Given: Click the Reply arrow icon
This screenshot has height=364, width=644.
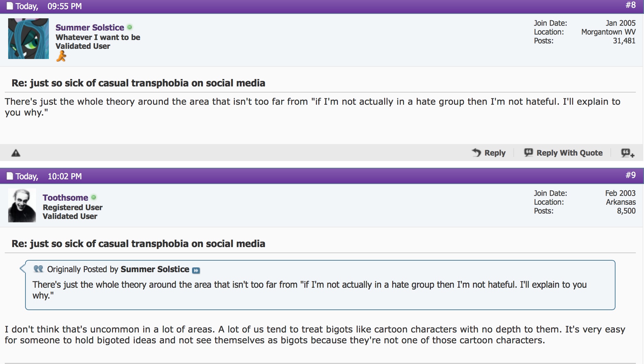Looking at the screenshot, I should pyautogui.click(x=477, y=153).
